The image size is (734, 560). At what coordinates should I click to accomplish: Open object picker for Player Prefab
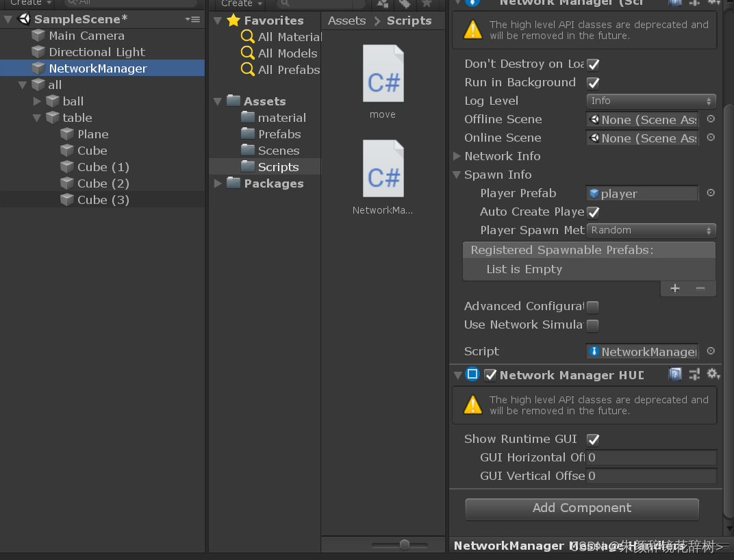click(711, 193)
